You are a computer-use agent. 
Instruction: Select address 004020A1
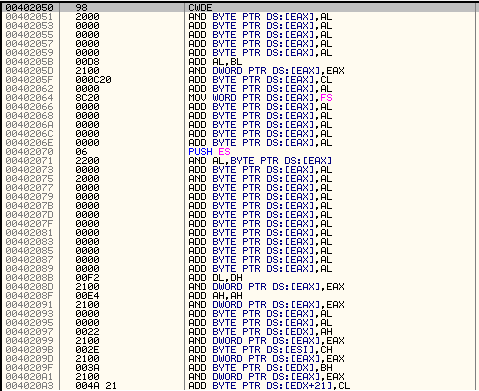(x=29, y=377)
